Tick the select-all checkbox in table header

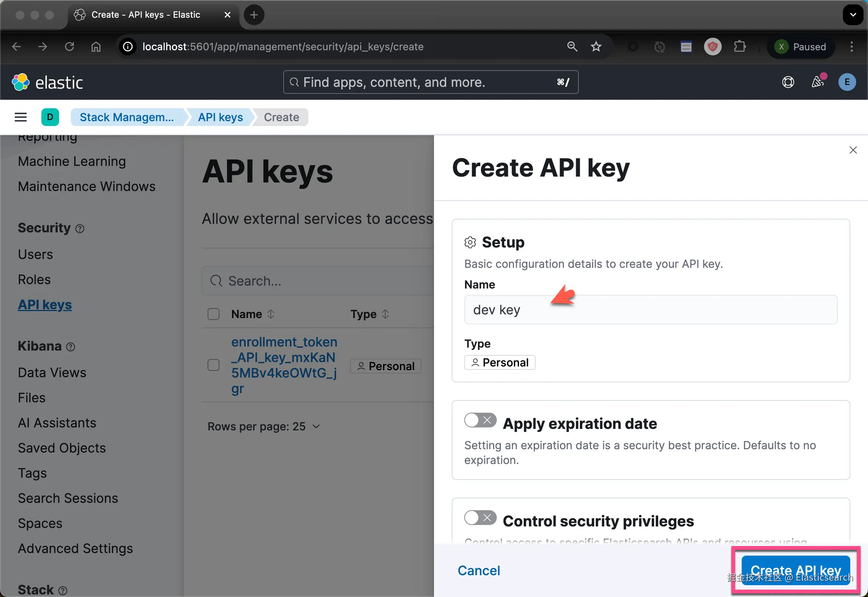[x=213, y=314]
